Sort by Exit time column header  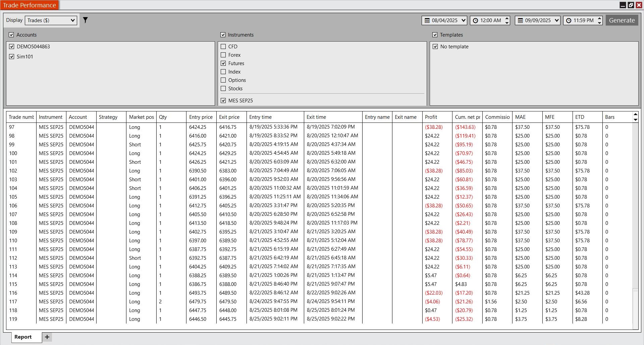click(x=333, y=117)
